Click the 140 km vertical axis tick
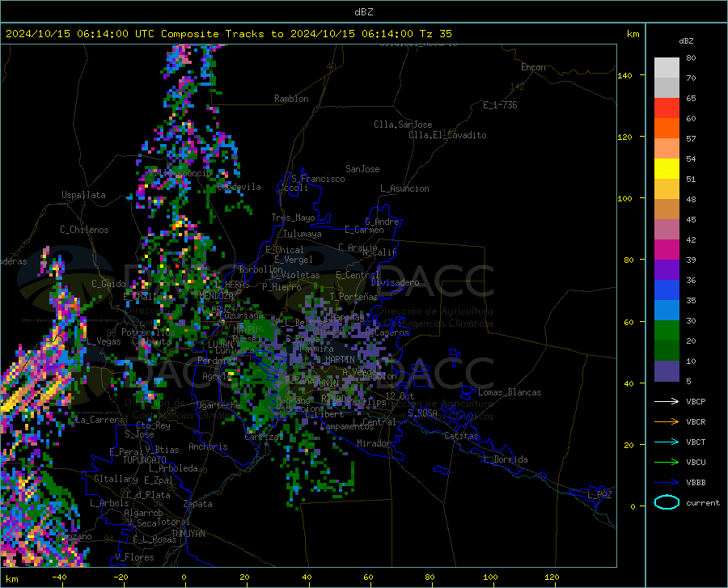This screenshot has height=588, width=728. click(x=625, y=75)
